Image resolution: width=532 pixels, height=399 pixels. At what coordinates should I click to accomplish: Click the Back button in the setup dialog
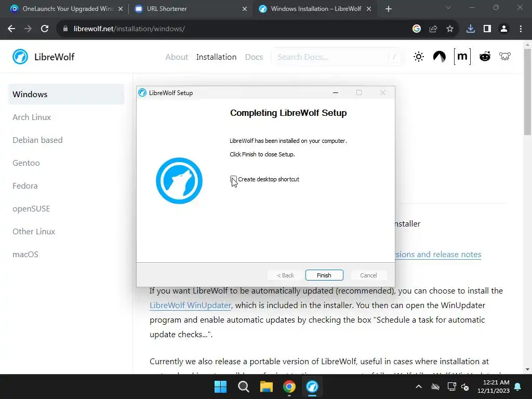pos(285,275)
